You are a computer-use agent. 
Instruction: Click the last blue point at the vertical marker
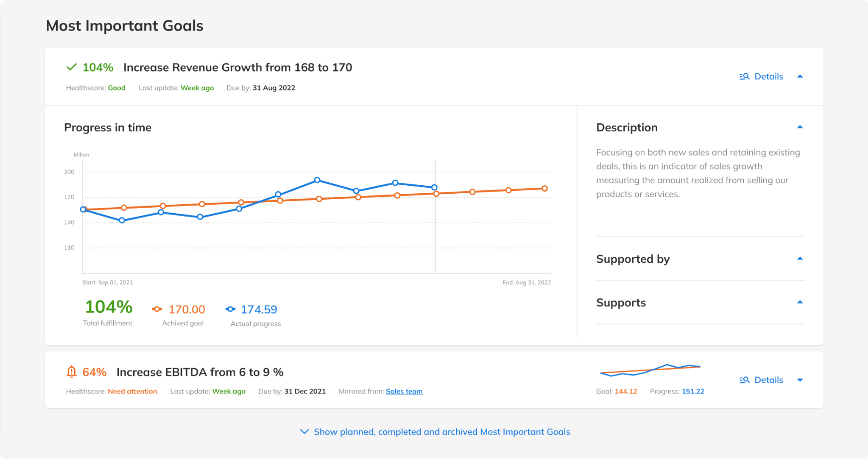434,187
